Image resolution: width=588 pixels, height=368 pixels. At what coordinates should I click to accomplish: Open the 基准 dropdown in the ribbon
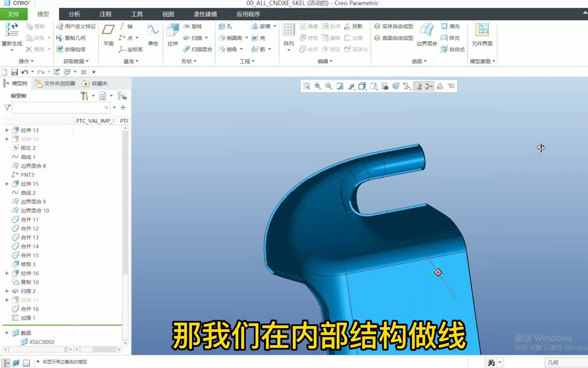pos(131,61)
